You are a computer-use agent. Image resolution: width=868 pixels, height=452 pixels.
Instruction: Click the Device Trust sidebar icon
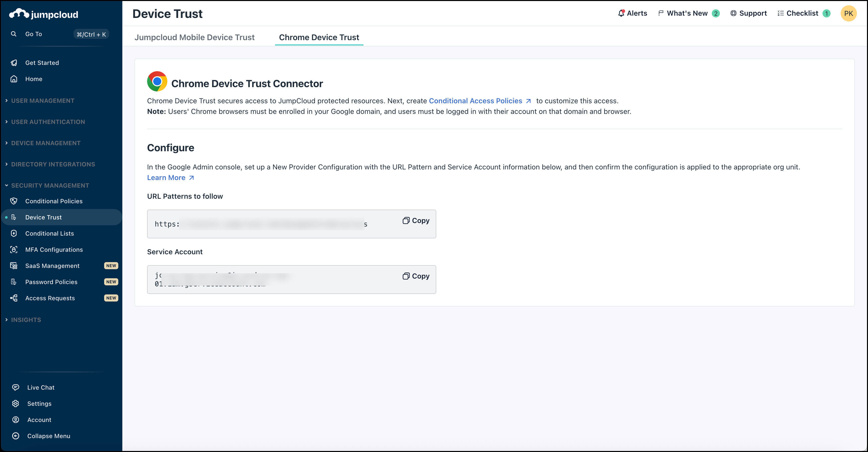(14, 217)
